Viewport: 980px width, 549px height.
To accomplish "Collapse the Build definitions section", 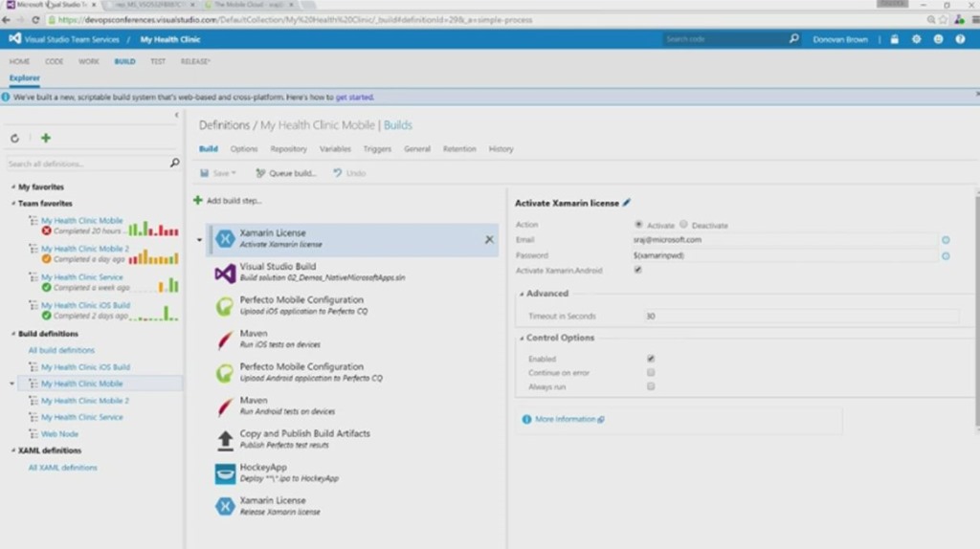I will click(13, 334).
